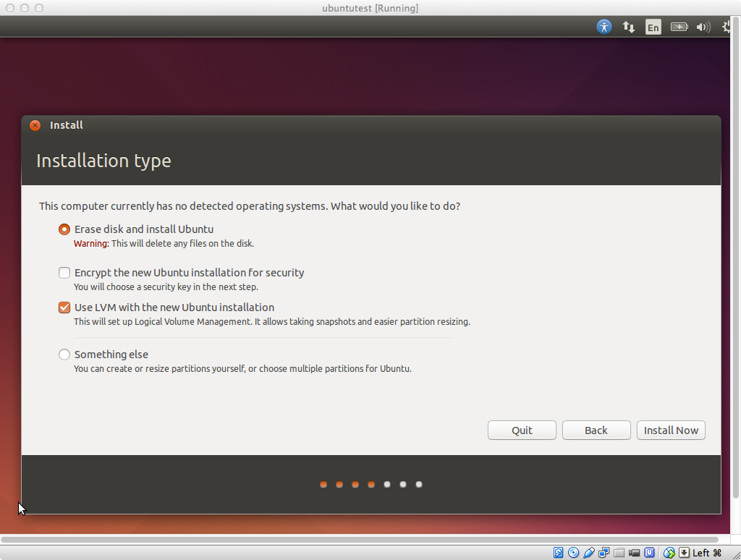The width and height of the screenshot is (741, 560).
Task: Click the VirtualBox shared folders icon
Action: coord(619,553)
